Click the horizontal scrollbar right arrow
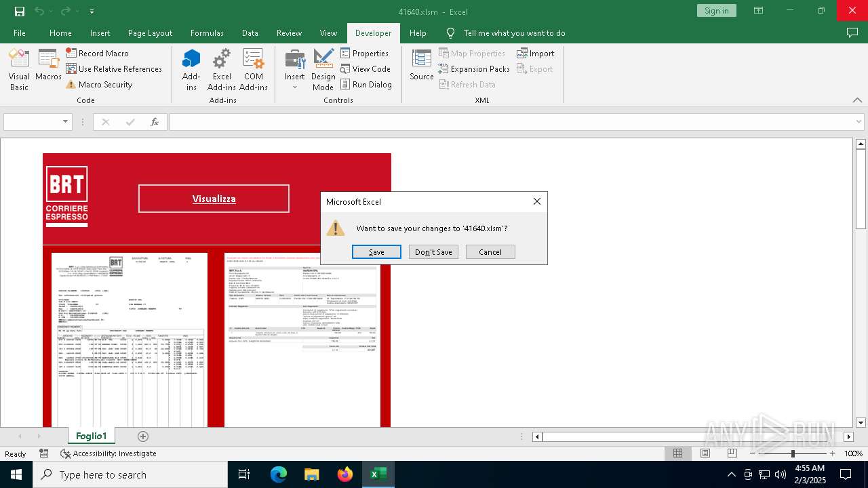 [848, 436]
